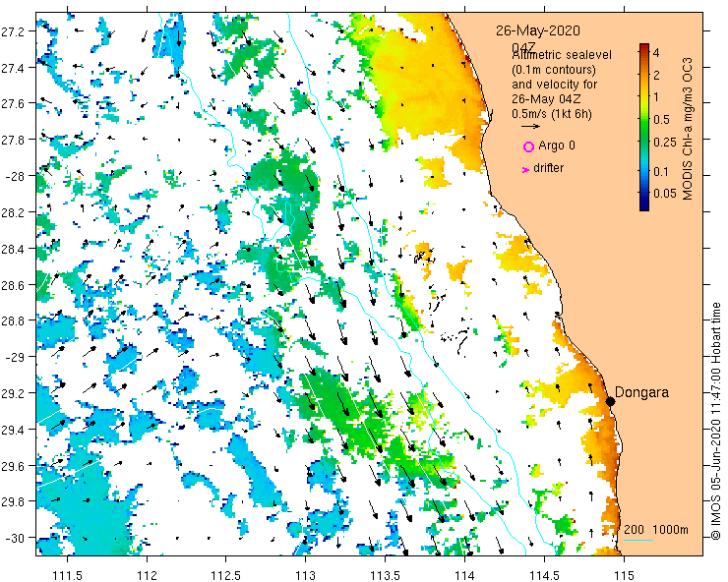Click the latitude axis label '27.8'

click(12, 140)
